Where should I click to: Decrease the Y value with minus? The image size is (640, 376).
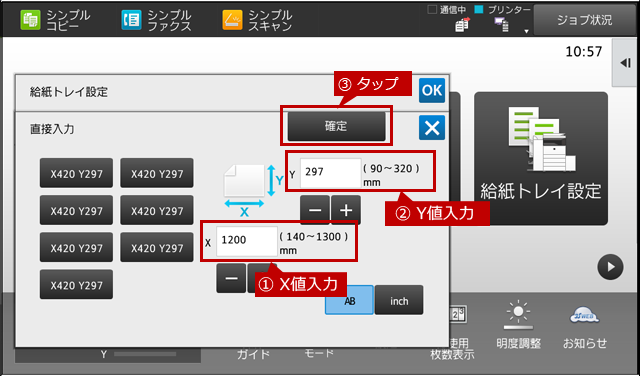coord(315,210)
